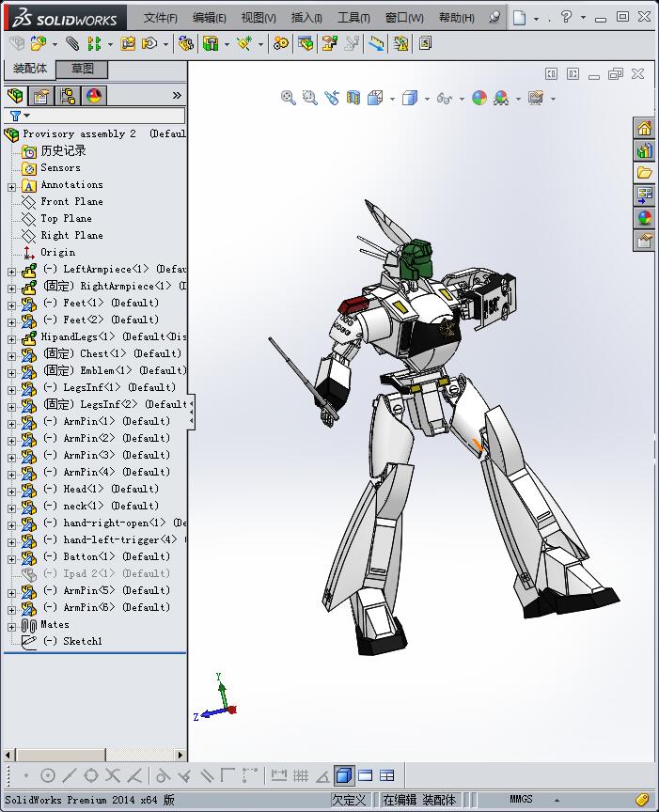Switch to the 草图 tab

(x=82, y=69)
